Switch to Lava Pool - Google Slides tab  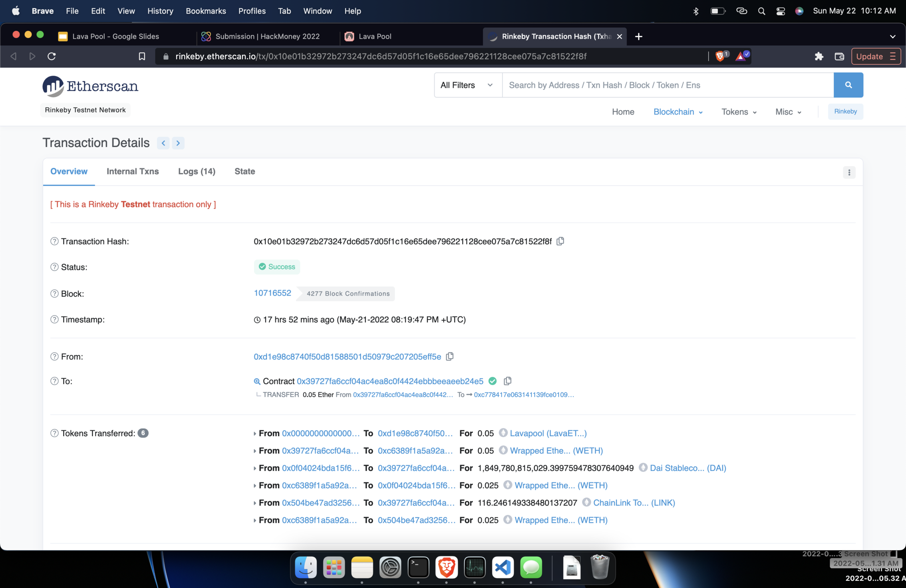pos(115,36)
